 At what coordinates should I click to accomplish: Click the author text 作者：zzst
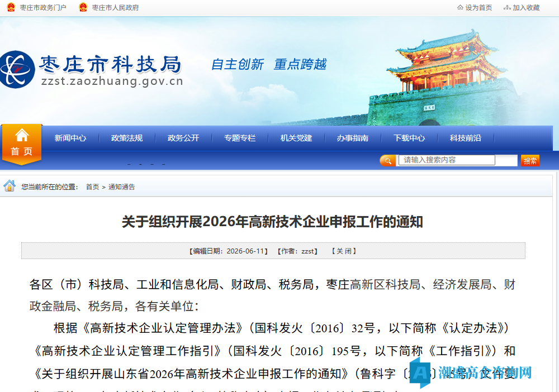coord(298,251)
